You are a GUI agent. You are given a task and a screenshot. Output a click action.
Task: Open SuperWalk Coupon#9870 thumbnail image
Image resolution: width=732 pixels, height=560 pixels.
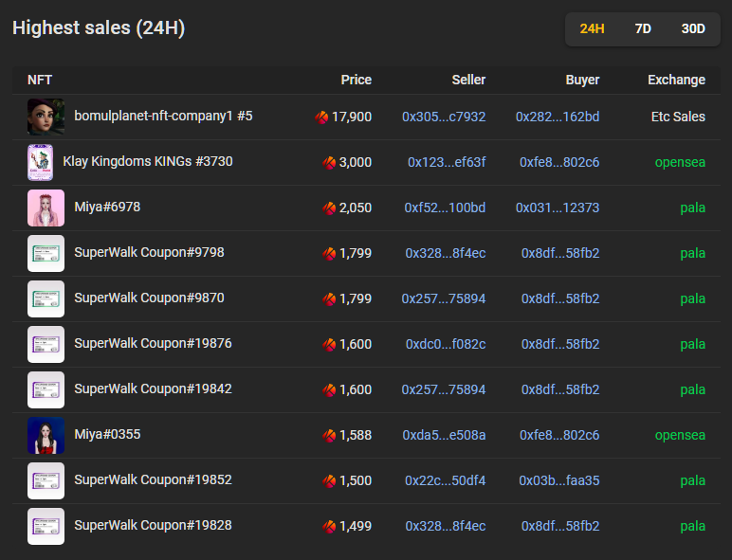tap(46, 298)
